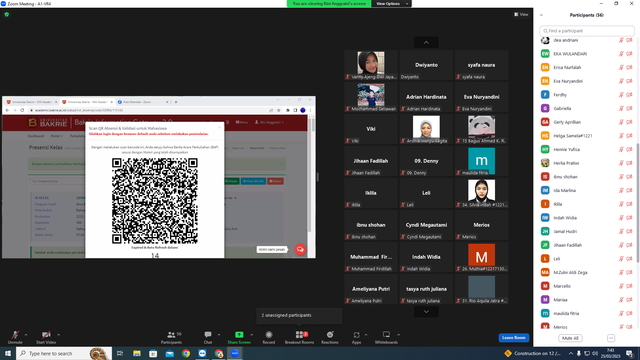Click the volume icon in the system tray

click(595, 353)
